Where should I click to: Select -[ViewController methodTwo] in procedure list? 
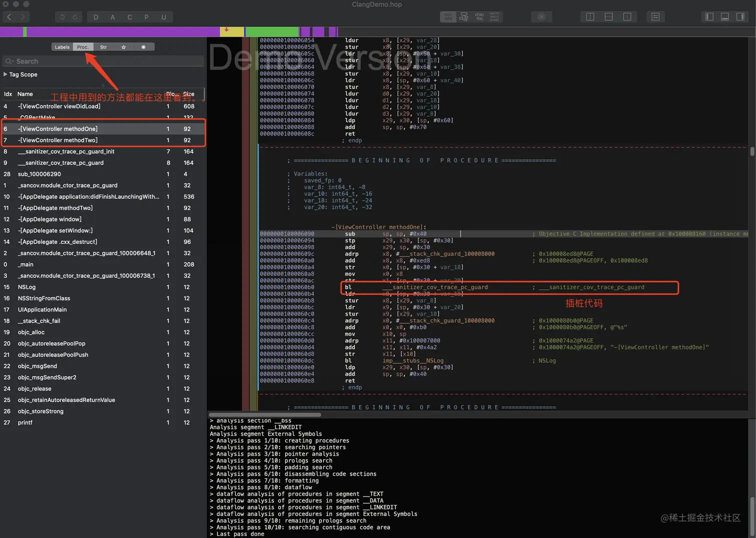tap(58, 140)
